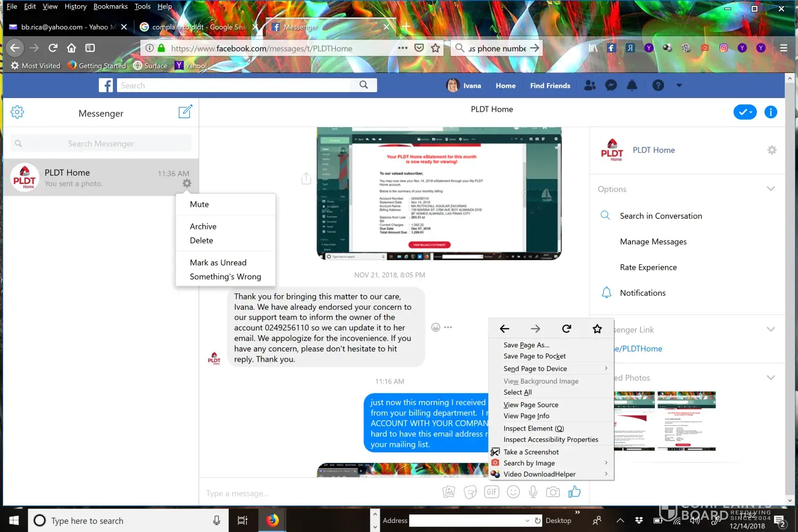Open Firefox from Windows taskbar

coord(272,520)
